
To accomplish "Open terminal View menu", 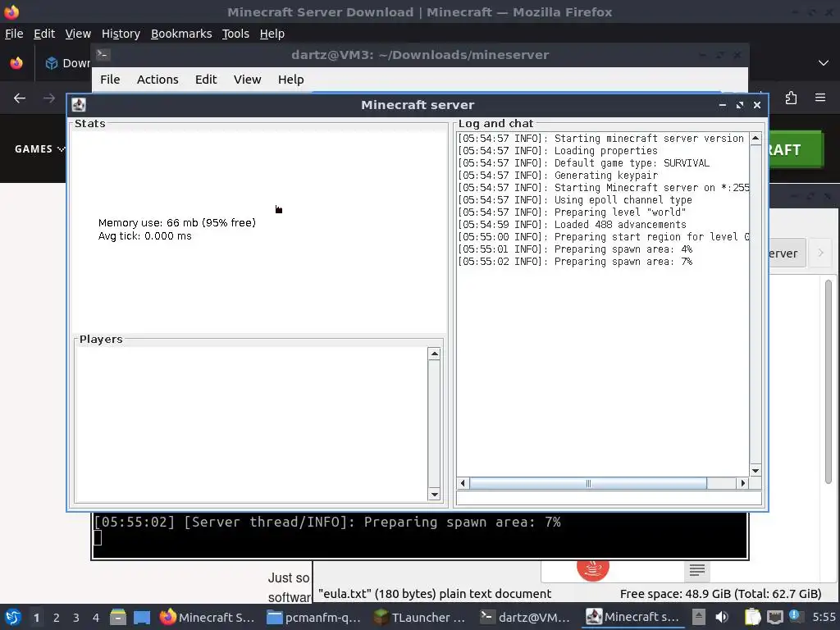I will 247,80.
